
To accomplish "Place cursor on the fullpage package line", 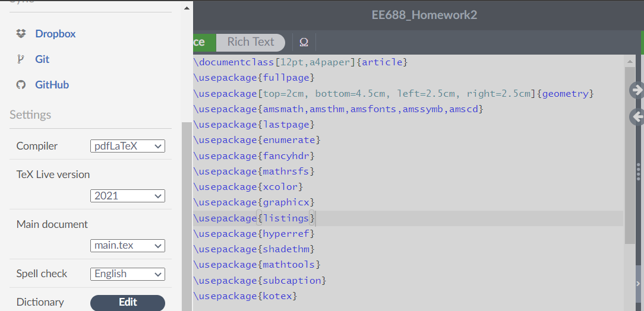I will pos(254,78).
